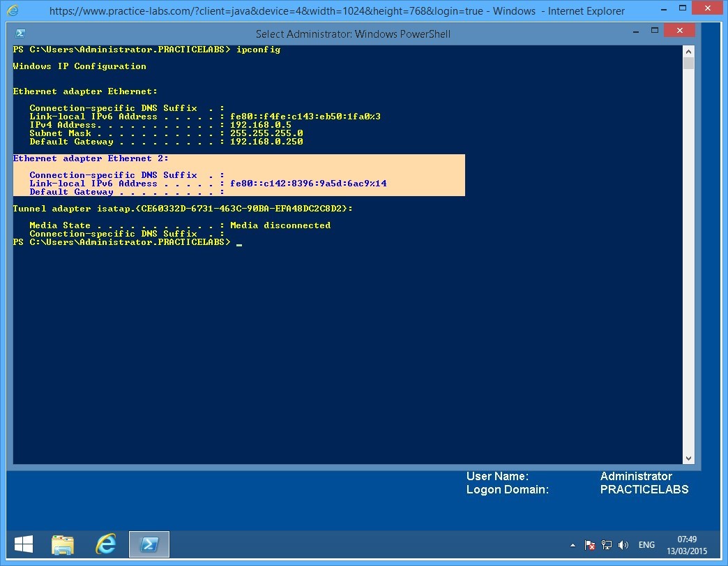Launch Internet Explorer from the taskbar

pyautogui.click(x=106, y=544)
